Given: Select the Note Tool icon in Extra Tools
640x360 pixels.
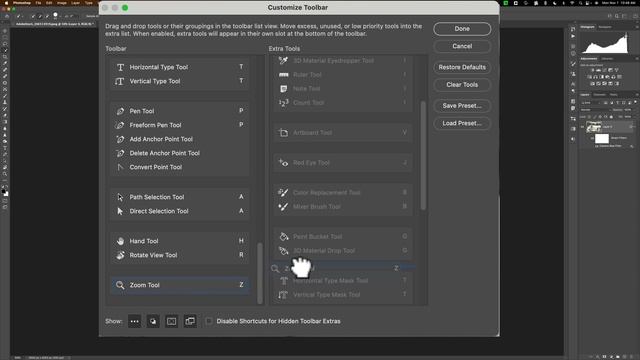Looking at the screenshot, I should tap(283, 89).
